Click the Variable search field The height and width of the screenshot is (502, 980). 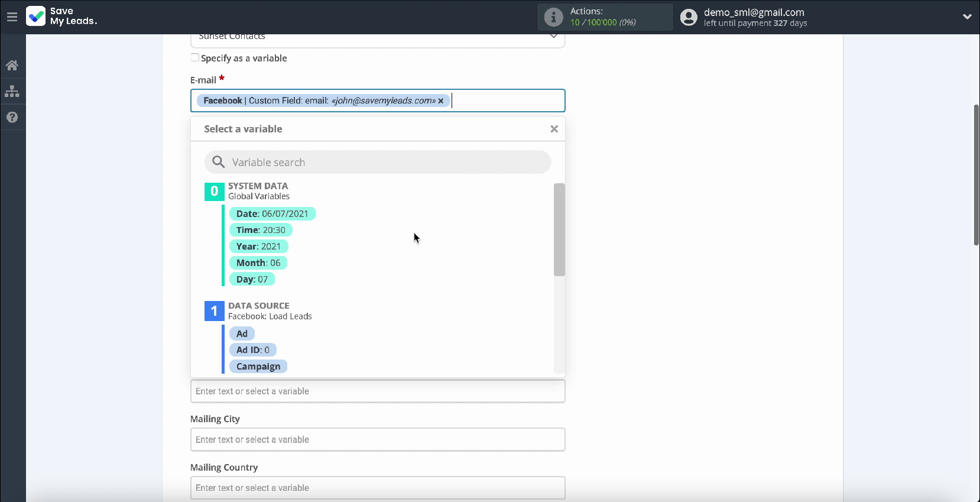pyautogui.click(x=378, y=162)
